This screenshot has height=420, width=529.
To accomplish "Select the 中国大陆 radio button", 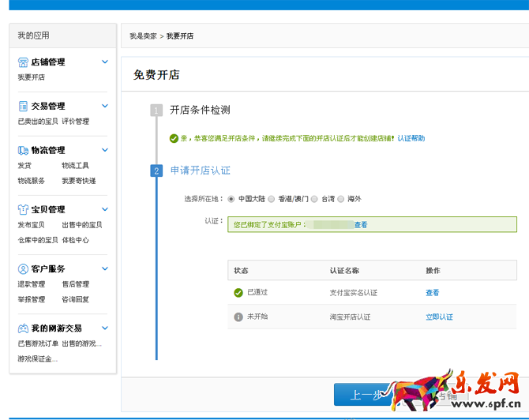I will [231, 199].
